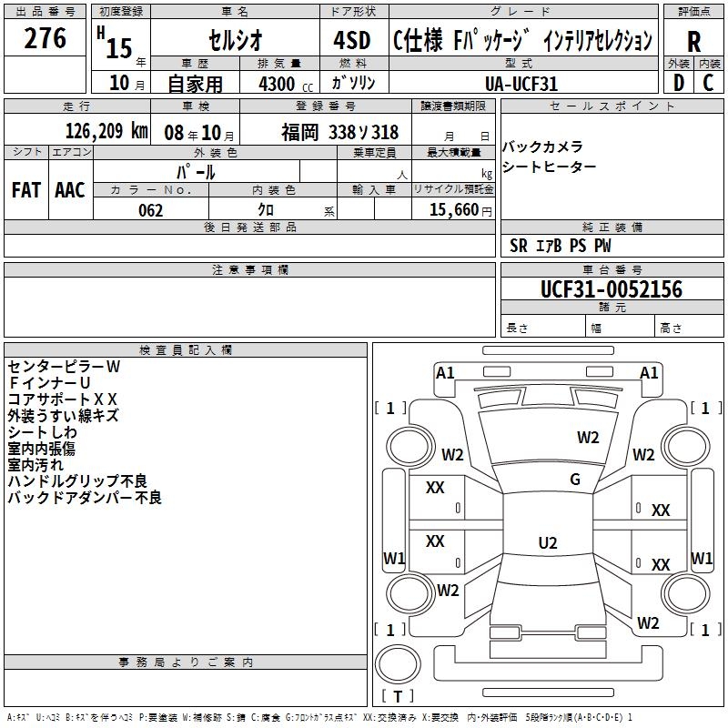The width and height of the screenshot is (728, 728).
Task: Select the note シートしわ
Action: [42, 431]
